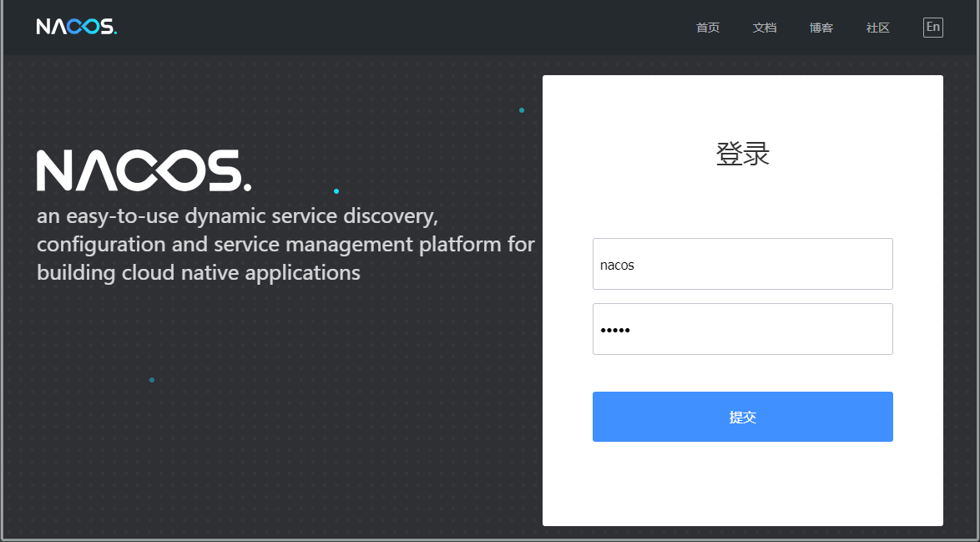
Task: Switch language with the En button
Action: tap(933, 27)
